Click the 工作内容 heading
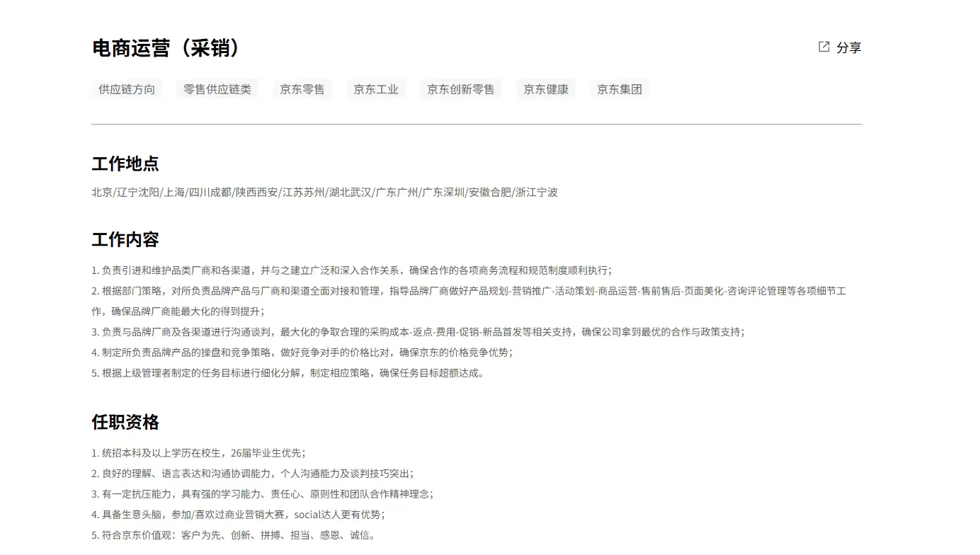Viewport: 980px width, 555px height. (125, 239)
